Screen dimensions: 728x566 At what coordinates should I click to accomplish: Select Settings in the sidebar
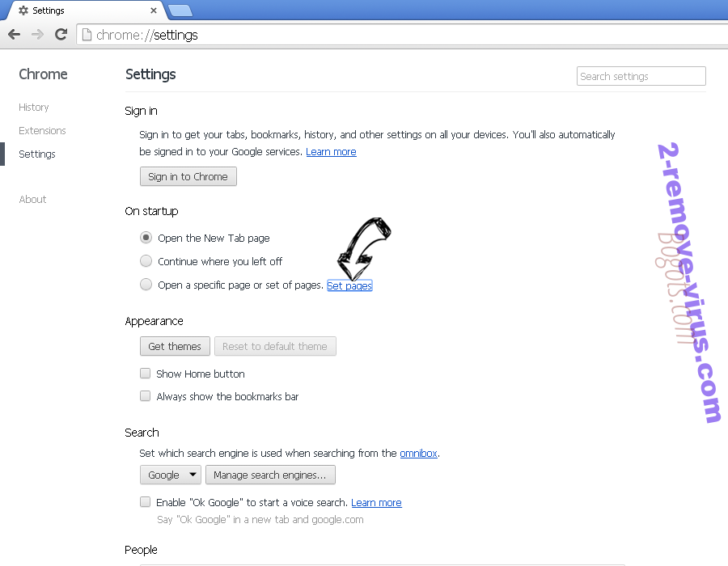(x=37, y=154)
